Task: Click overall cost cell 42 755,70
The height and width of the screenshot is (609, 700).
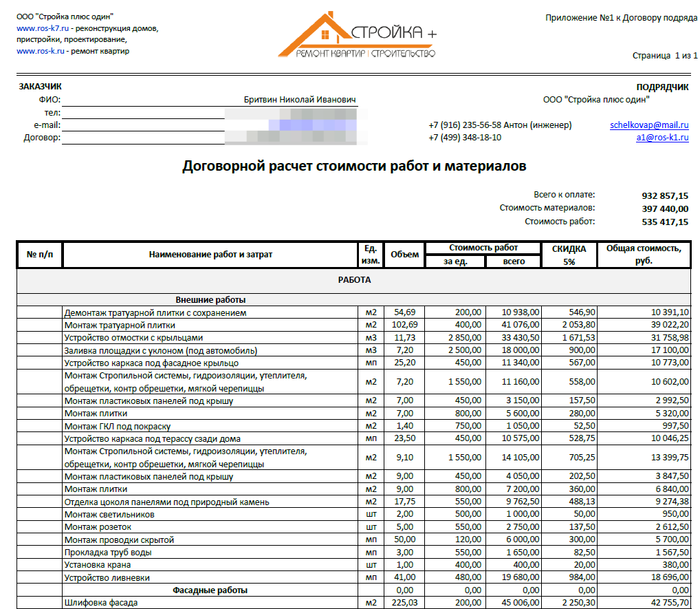Action: [644, 603]
